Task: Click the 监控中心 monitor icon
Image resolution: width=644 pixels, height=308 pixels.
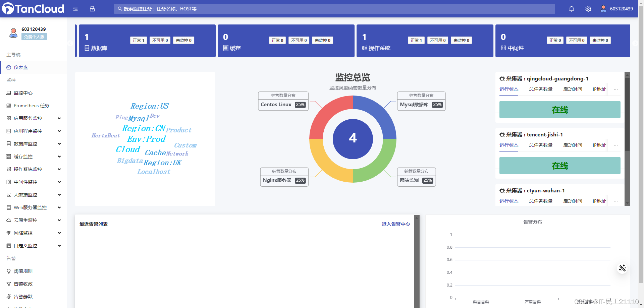Action: click(x=9, y=93)
